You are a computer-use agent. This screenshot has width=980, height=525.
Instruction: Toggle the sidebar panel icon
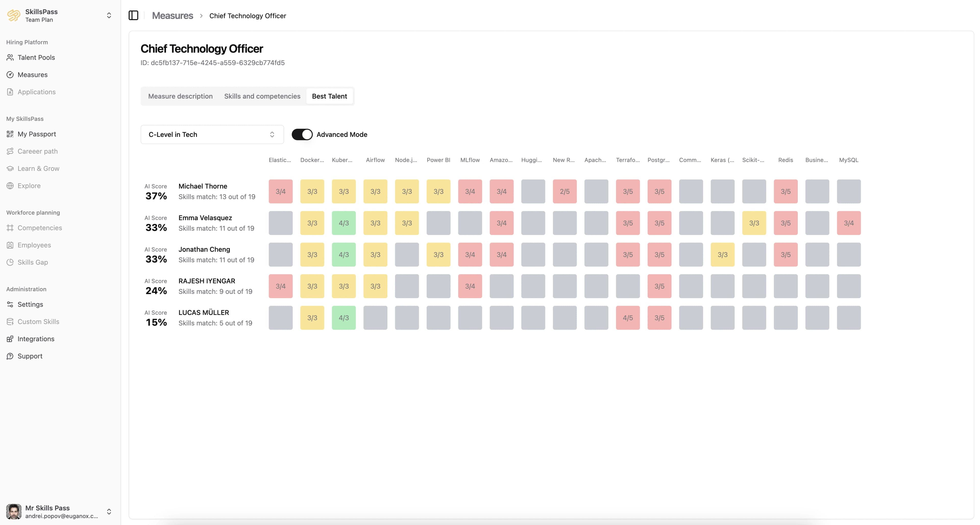(133, 16)
